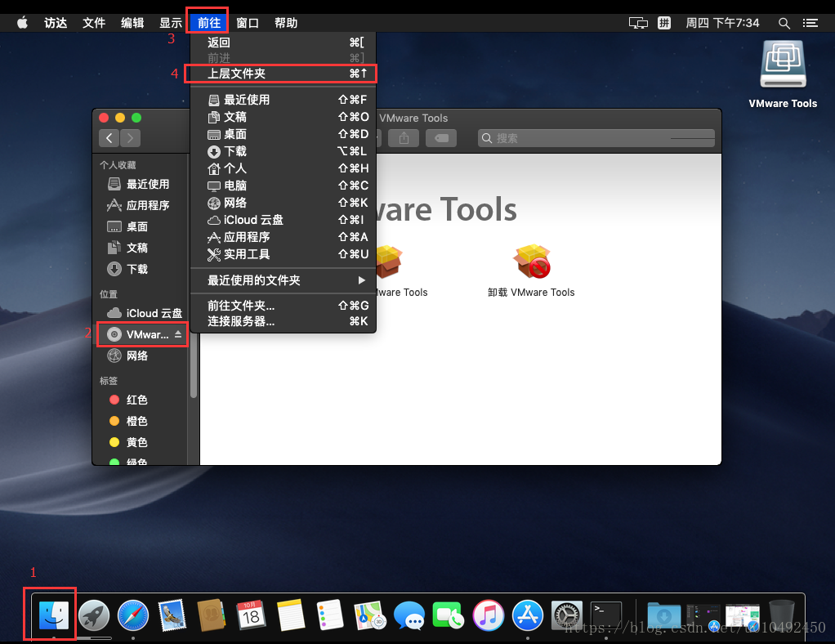Open App Store in Dock

(528, 615)
